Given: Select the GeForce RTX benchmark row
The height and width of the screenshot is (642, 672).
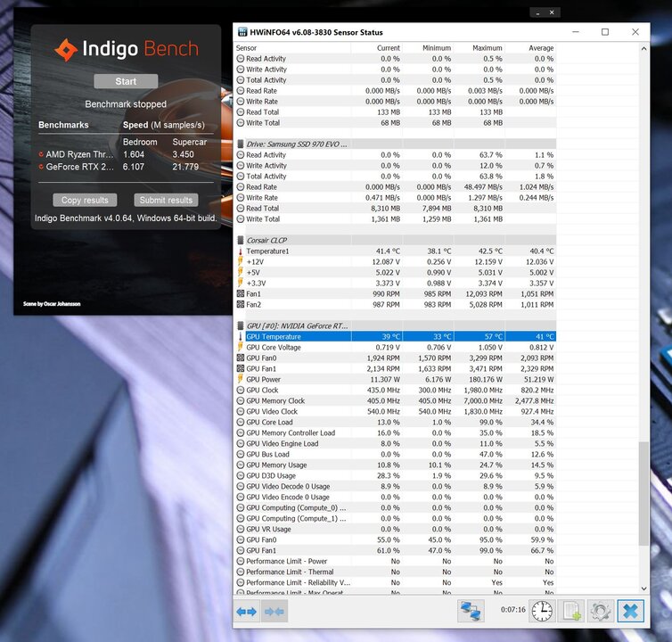Looking at the screenshot, I should pos(124,167).
